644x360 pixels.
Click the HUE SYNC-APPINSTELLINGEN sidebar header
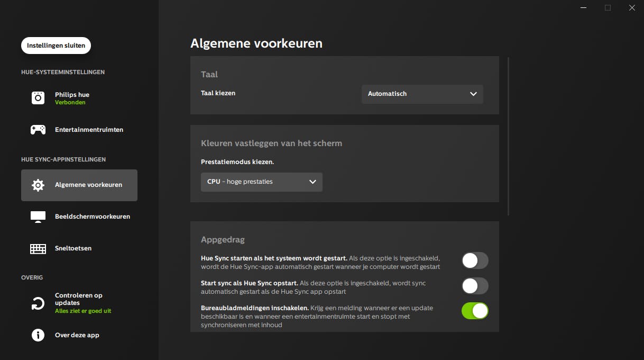point(63,159)
